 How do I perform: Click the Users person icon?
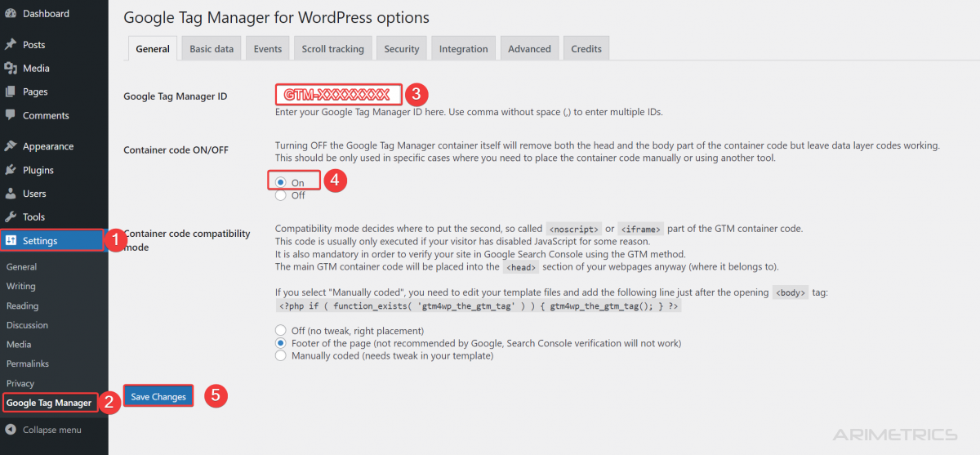tap(11, 194)
